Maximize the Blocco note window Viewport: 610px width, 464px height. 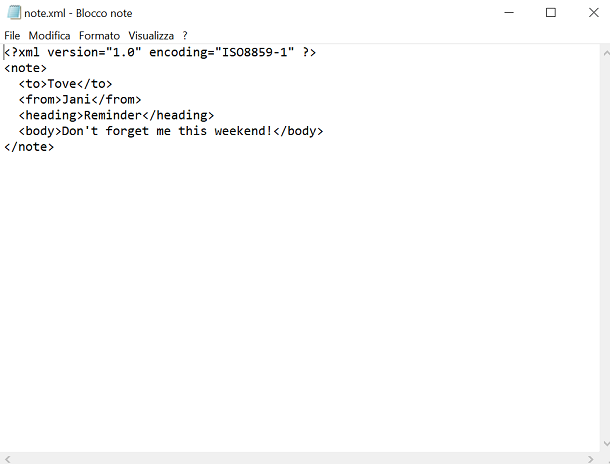[551, 13]
